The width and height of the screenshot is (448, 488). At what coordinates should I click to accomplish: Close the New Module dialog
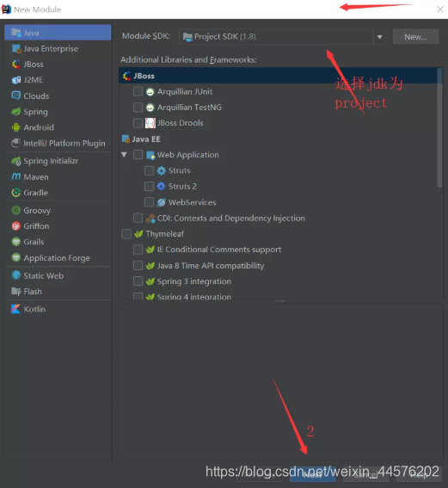[x=440, y=9]
